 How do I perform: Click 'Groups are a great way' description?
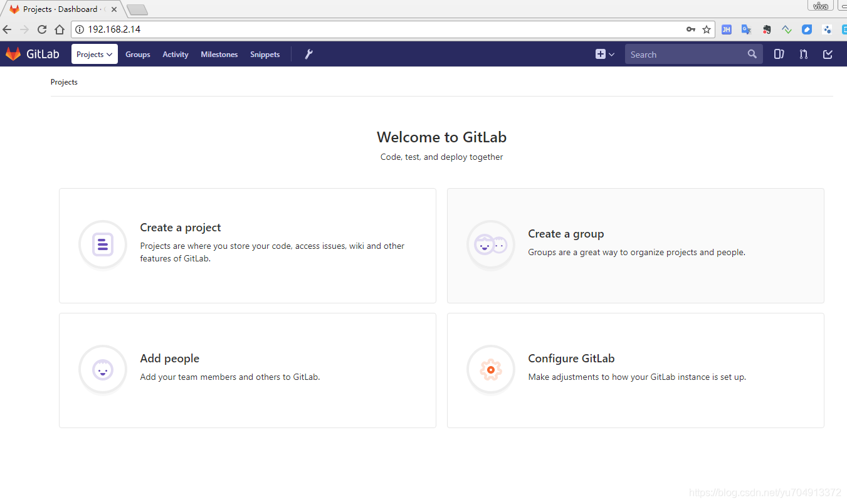coord(637,252)
